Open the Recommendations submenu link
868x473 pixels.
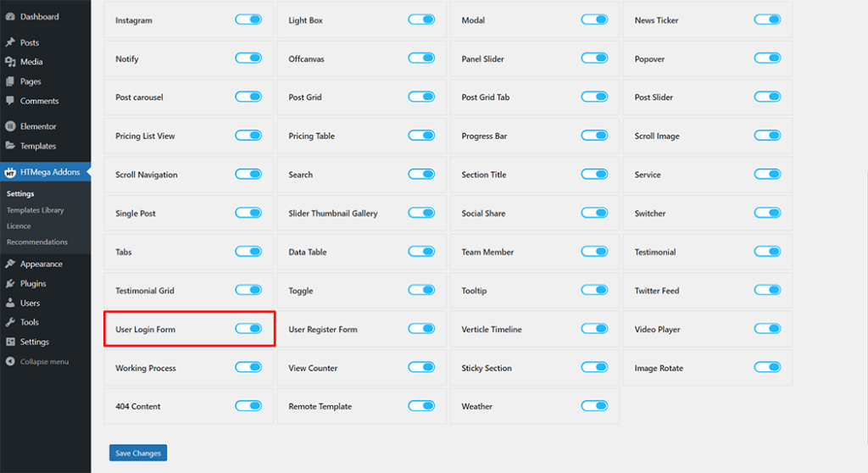[37, 242]
